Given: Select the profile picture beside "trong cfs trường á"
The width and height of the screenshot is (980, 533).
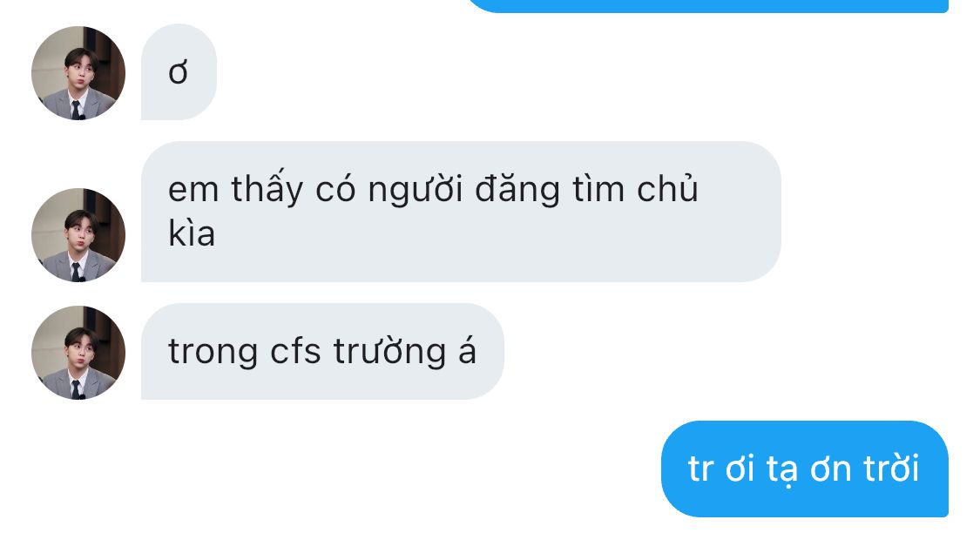Looking at the screenshot, I should tap(78, 353).
